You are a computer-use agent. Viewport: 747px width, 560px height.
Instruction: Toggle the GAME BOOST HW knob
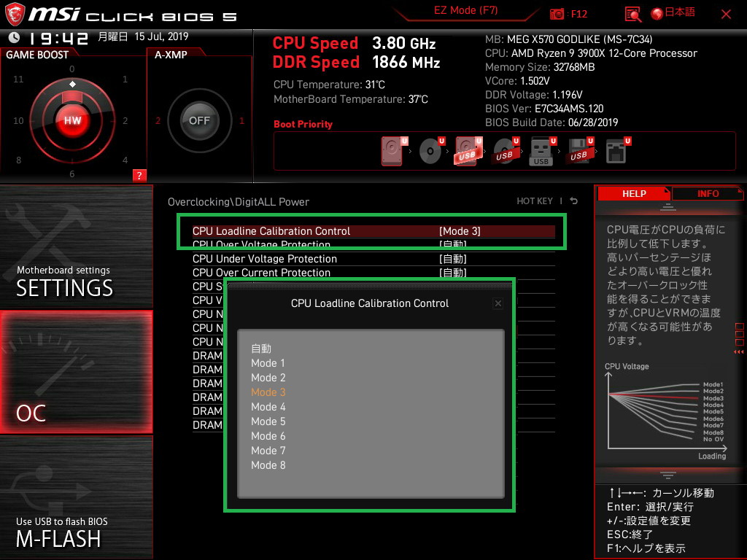pyautogui.click(x=72, y=120)
